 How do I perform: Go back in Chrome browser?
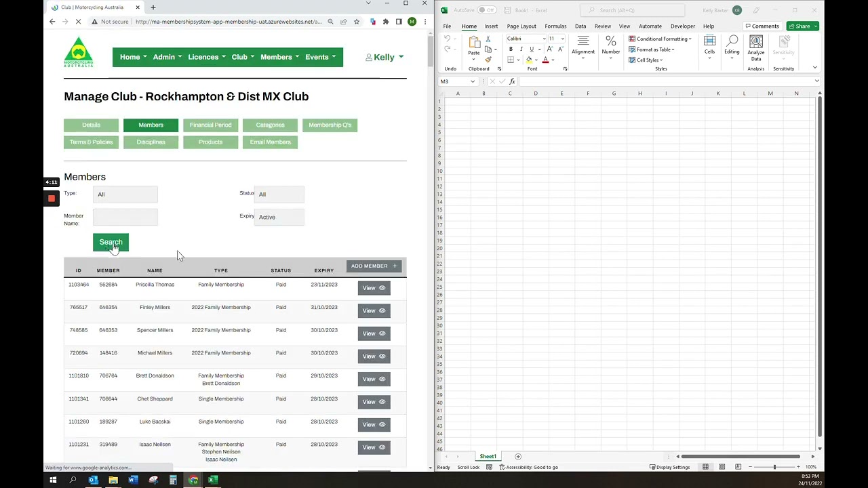[52, 22]
